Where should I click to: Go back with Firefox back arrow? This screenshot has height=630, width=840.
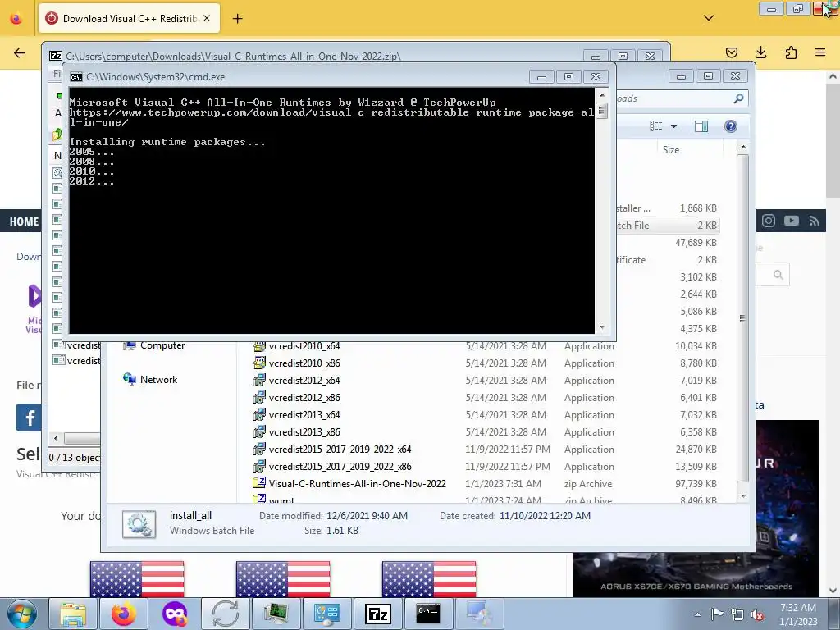[x=20, y=52]
